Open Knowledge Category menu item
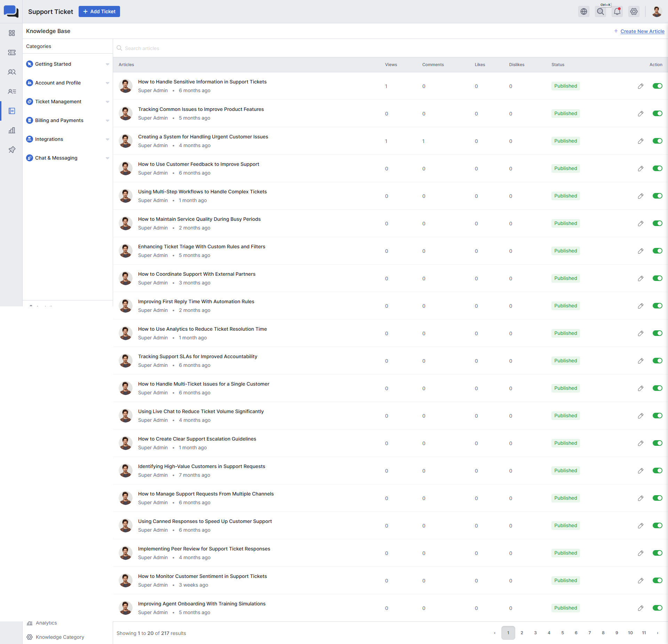Screen dimensions: 668x644 tap(60, 637)
